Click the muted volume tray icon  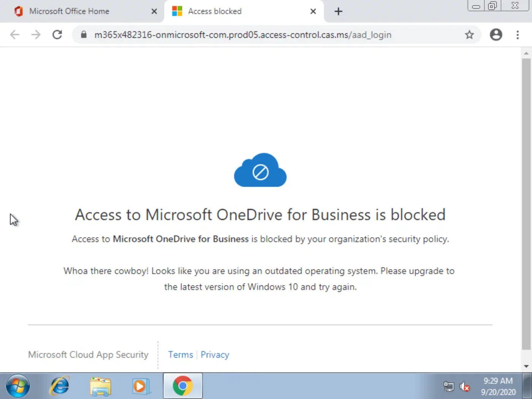pos(464,387)
